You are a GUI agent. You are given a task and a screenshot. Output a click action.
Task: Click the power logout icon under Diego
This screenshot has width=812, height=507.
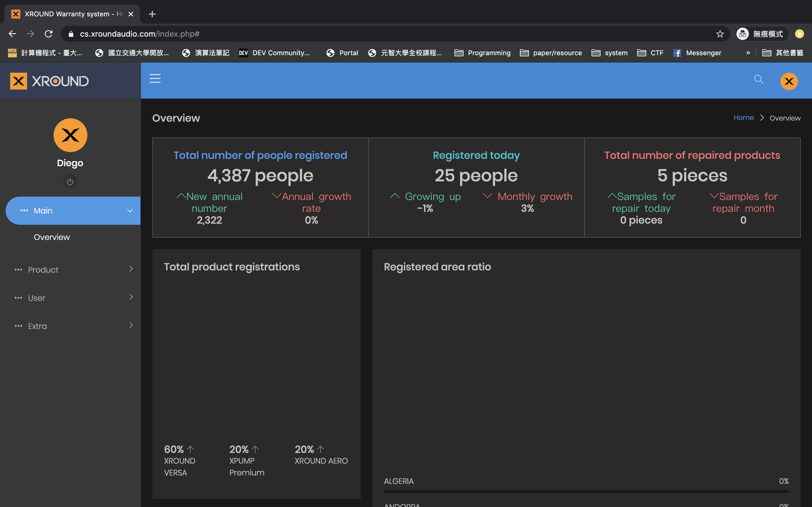[70, 181]
